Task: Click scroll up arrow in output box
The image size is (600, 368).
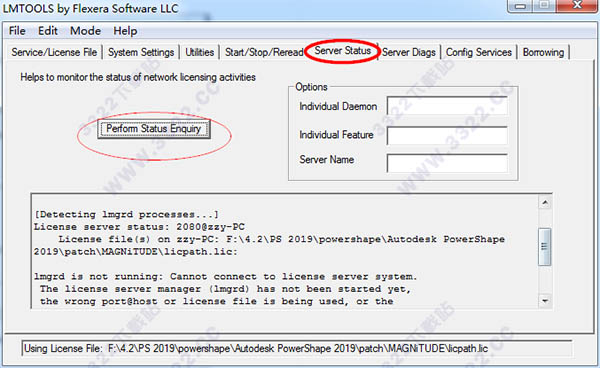Action: pyautogui.click(x=545, y=202)
